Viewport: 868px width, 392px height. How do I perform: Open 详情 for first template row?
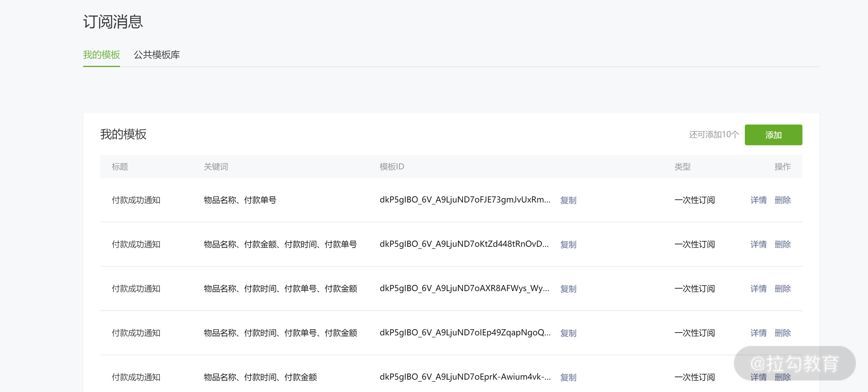758,200
